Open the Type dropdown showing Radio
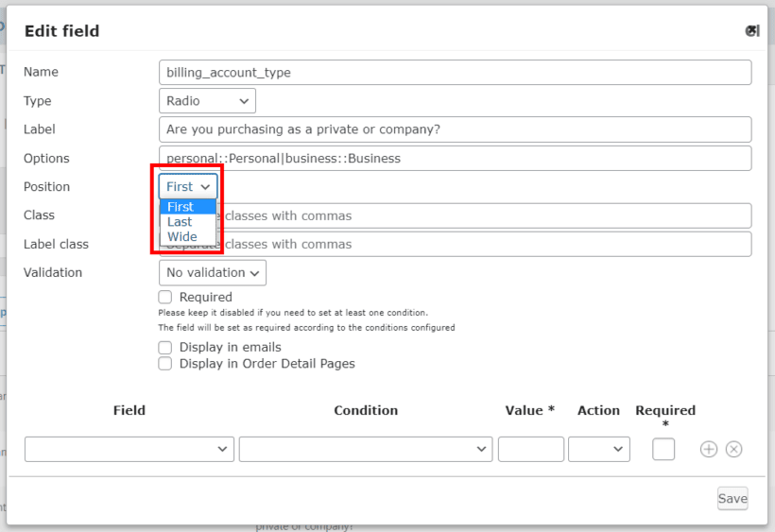The width and height of the screenshot is (775, 532). click(207, 101)
